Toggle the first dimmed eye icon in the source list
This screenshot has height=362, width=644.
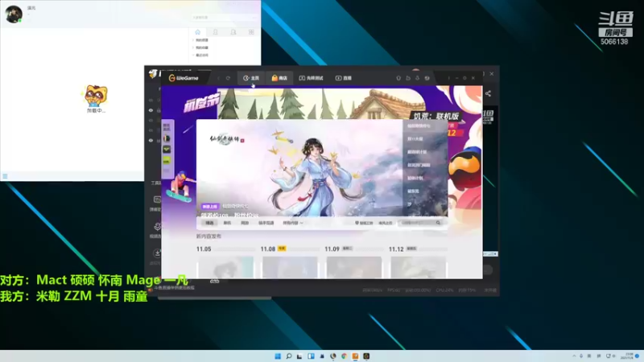click(151, 100)
